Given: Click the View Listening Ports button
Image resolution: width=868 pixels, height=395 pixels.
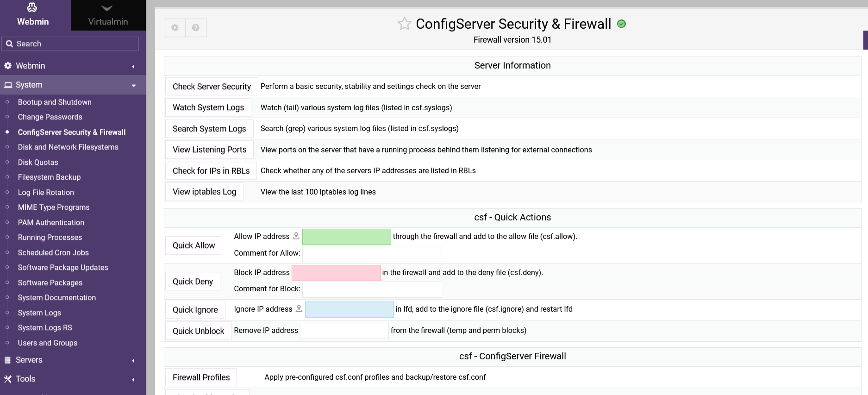Looking at the screenshot, I should 209,150.
